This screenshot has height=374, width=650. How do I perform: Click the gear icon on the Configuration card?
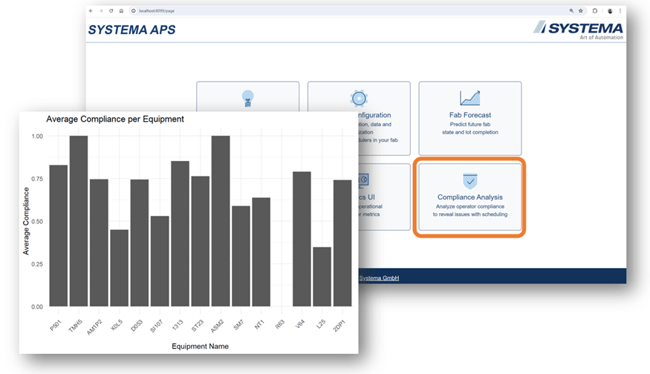coord(359,98)
